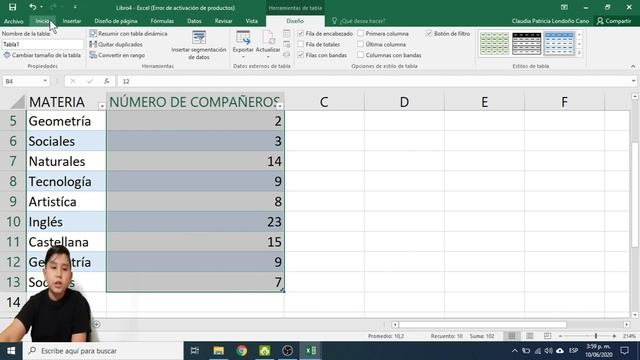Toggle Botón de filtro checkbox
This screenshot has width=640, height=360.
click(x=429, y=33)
